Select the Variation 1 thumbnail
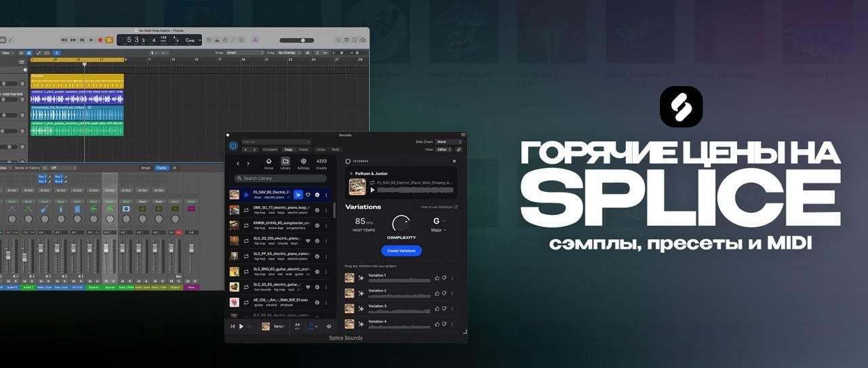The height and width of the screenshot is (368, 868). [x=349, y=277]
